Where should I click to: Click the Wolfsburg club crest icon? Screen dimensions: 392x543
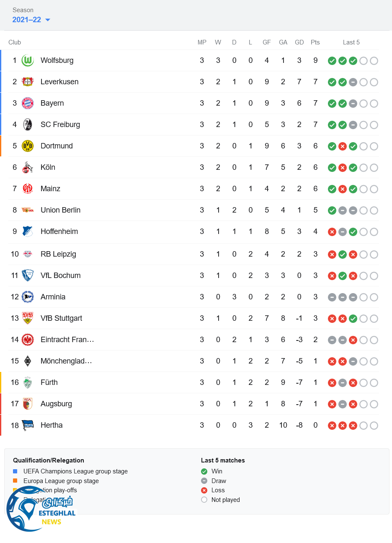coord(28,60)
